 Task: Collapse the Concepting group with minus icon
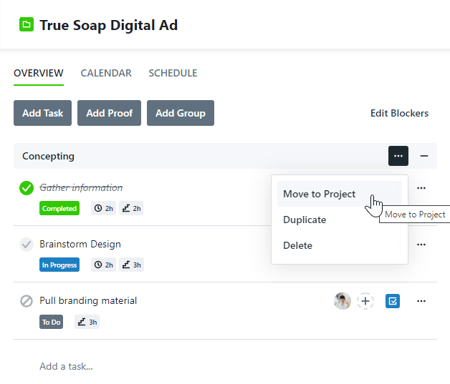424,156
